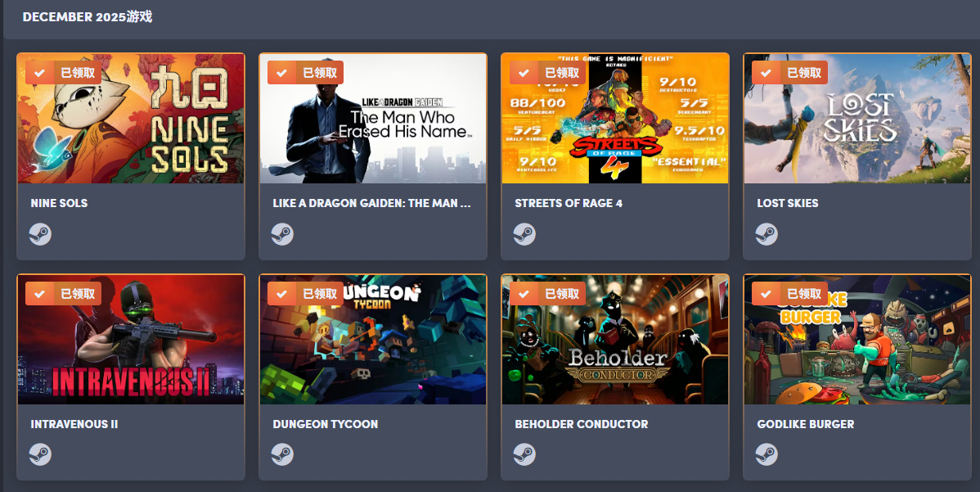Screen dimensions: 980x492
Task: Click the claimed checkmark badge on Streets of Rage 4
Action: pyautogui.click(x=547, y=73)
